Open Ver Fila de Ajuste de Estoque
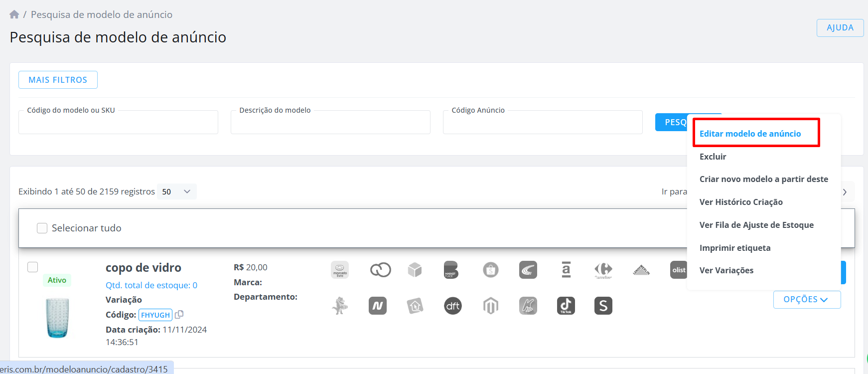 [756, 225]
